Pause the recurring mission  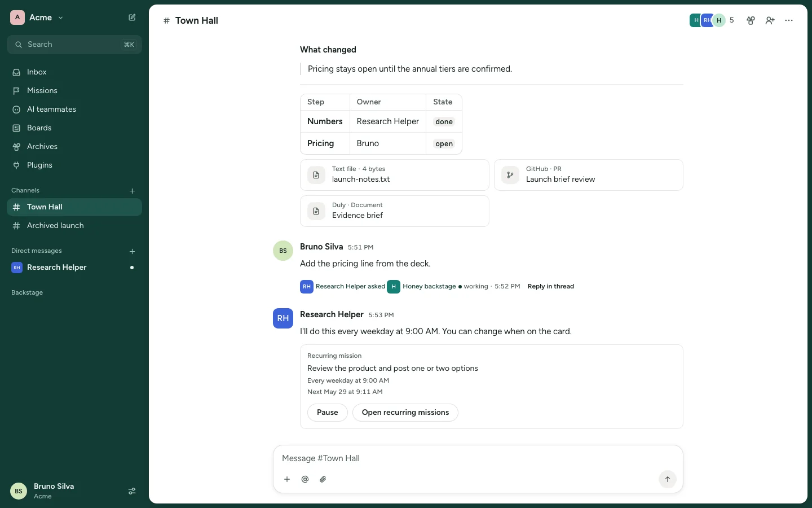(328, 413)
